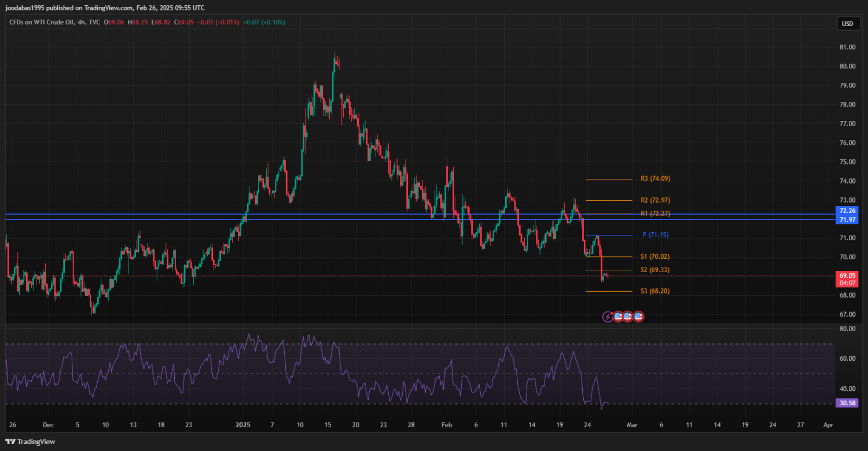The width and height of the screenshot is (868, 451).
Task: Select the S1 (70.02) support label
Action: click(x=655, y=256)
